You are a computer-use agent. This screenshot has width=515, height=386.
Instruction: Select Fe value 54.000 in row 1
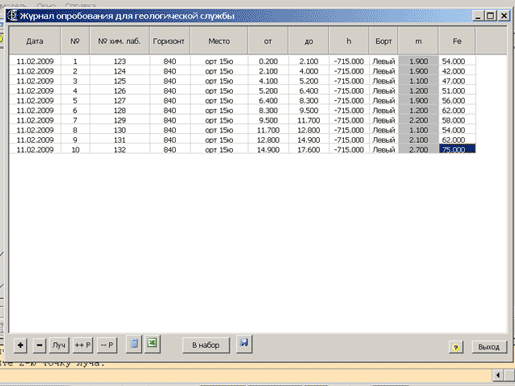[x=457, y=61]
